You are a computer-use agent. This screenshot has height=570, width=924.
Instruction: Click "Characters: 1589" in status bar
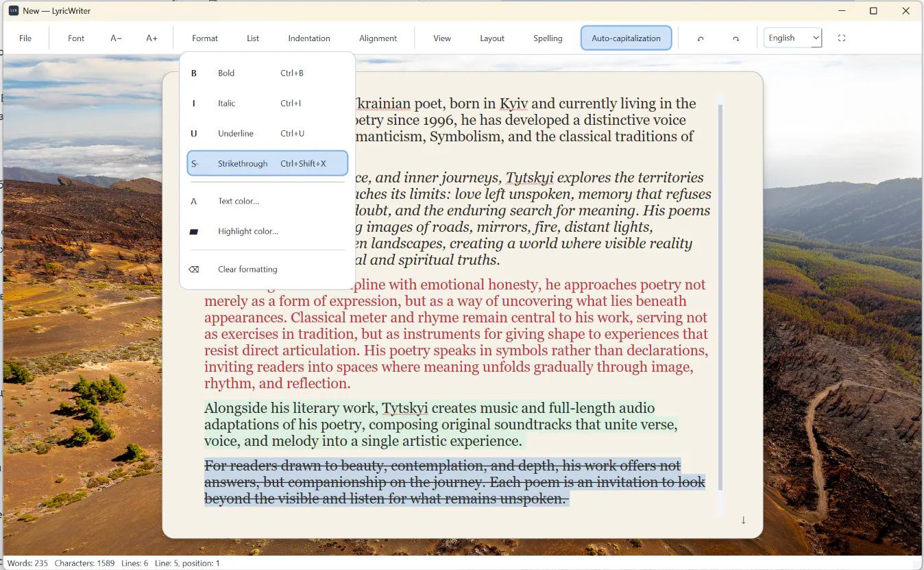[84, 563]
